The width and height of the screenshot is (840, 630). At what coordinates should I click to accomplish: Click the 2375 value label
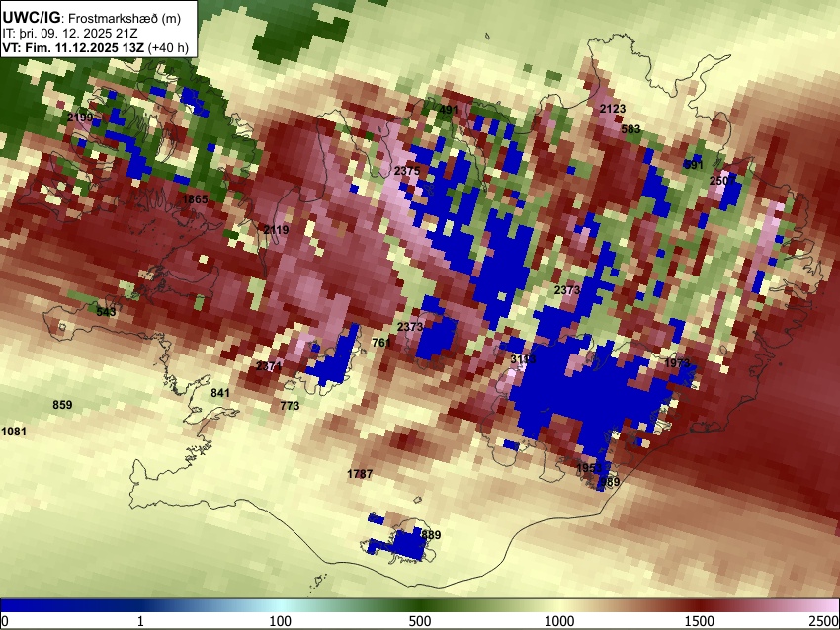407,171
